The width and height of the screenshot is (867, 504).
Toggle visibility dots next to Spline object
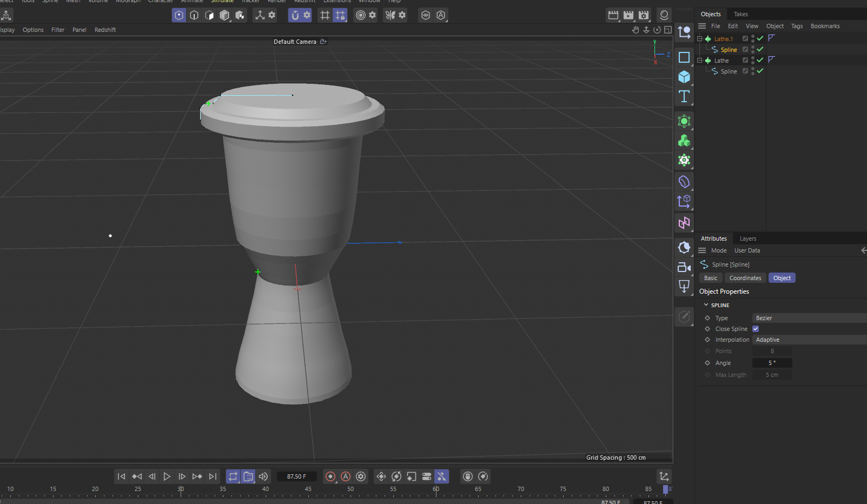point(752,49)
